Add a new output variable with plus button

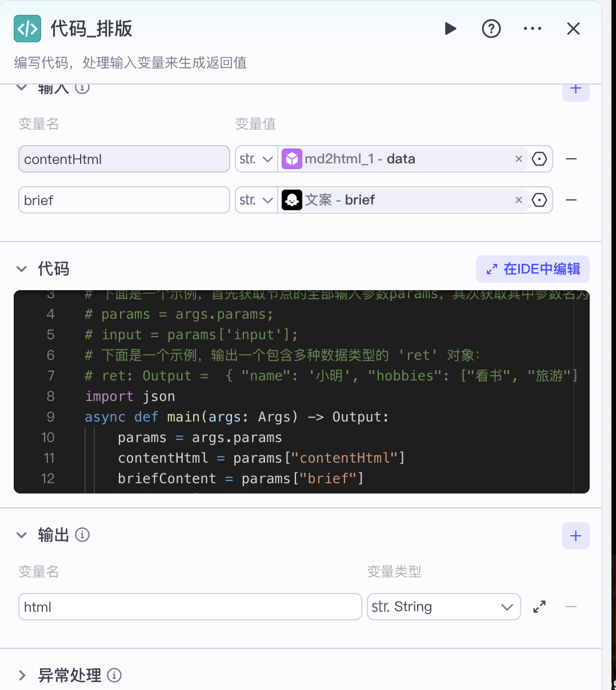pyautogui.click(x=576, y=536)
